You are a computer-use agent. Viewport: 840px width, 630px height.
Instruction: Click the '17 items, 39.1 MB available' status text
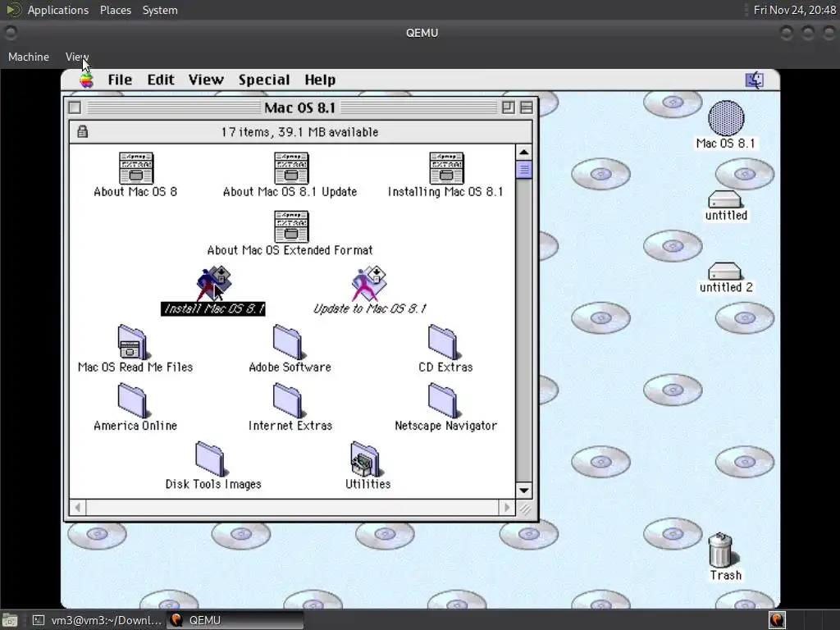click(x=300, y=132)
